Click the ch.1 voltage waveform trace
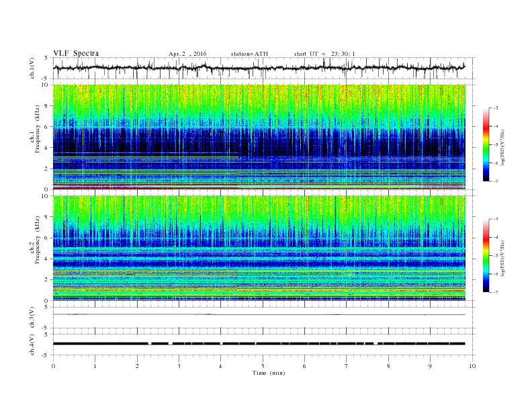 [259, 68]
